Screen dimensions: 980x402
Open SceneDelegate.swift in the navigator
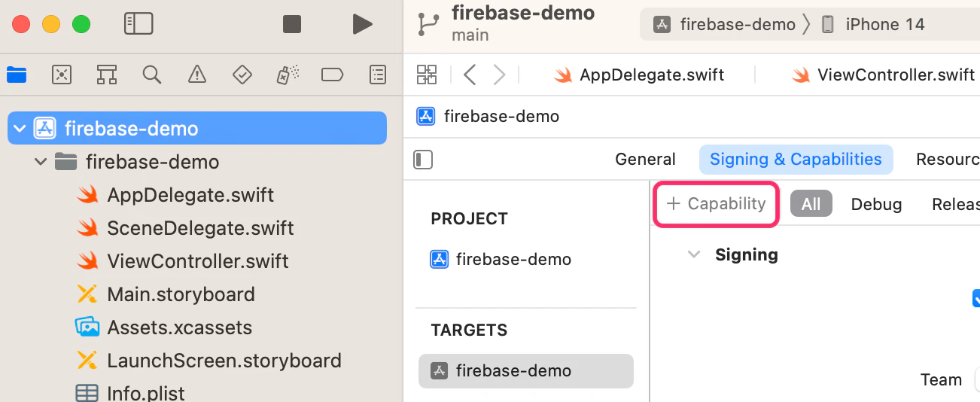click(x=200, y=228)
